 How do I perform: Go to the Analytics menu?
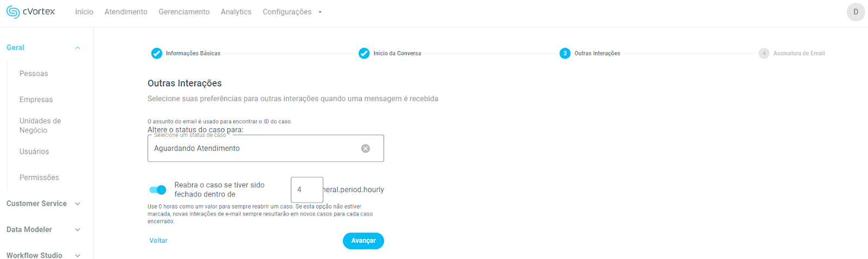coord(236,12)
